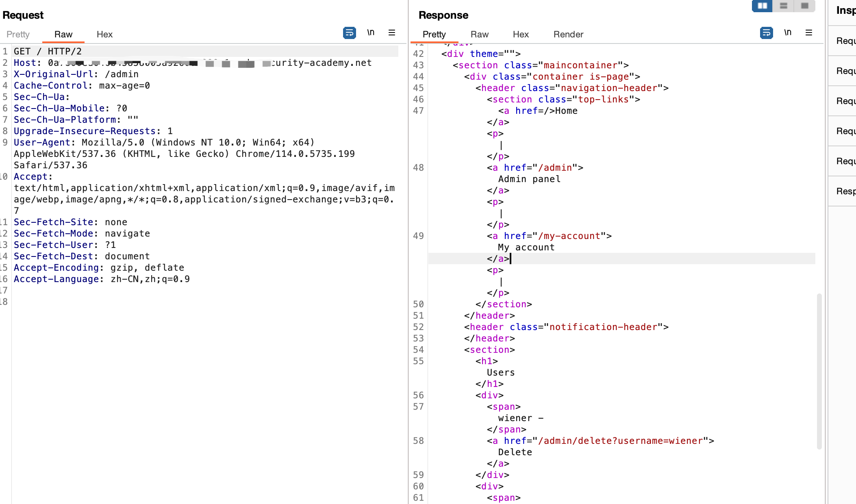Select the Raw tab in Response

pyautogui.click(x=480, y=35)
